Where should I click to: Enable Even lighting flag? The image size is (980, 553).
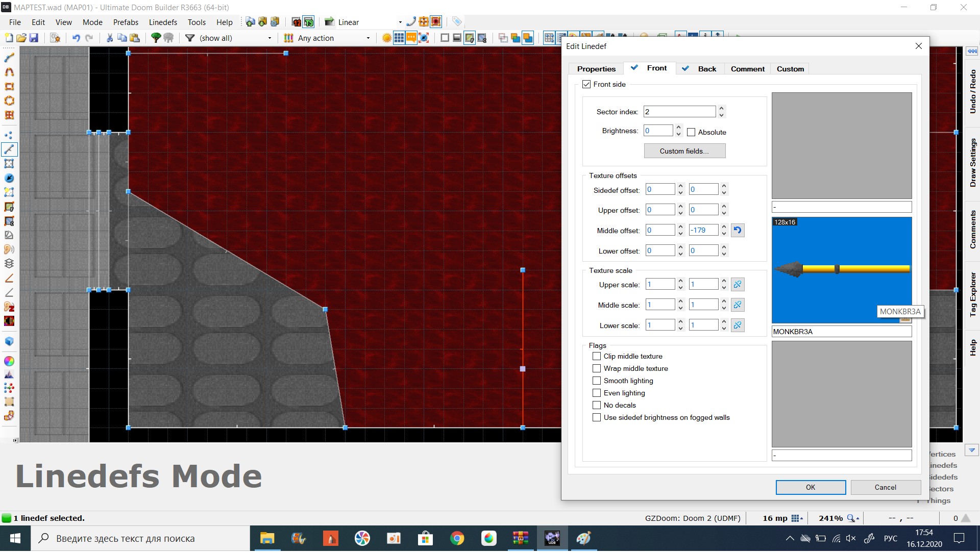tap(597, 393)
